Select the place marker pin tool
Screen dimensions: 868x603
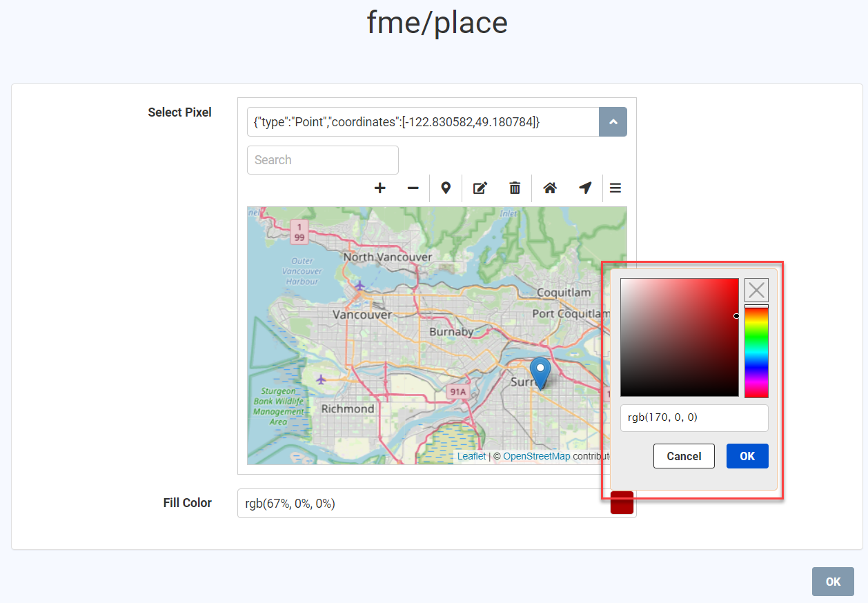[x=446, y=188]
